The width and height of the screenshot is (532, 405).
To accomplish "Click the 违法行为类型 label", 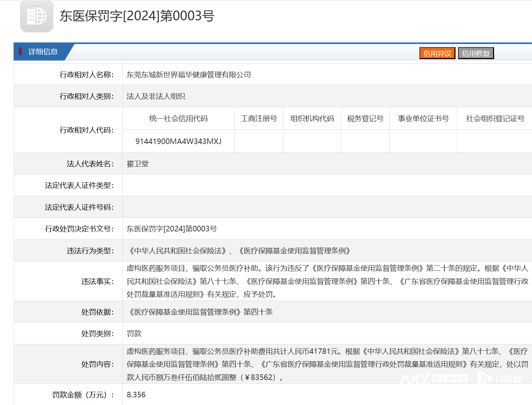I will (90, 251).
